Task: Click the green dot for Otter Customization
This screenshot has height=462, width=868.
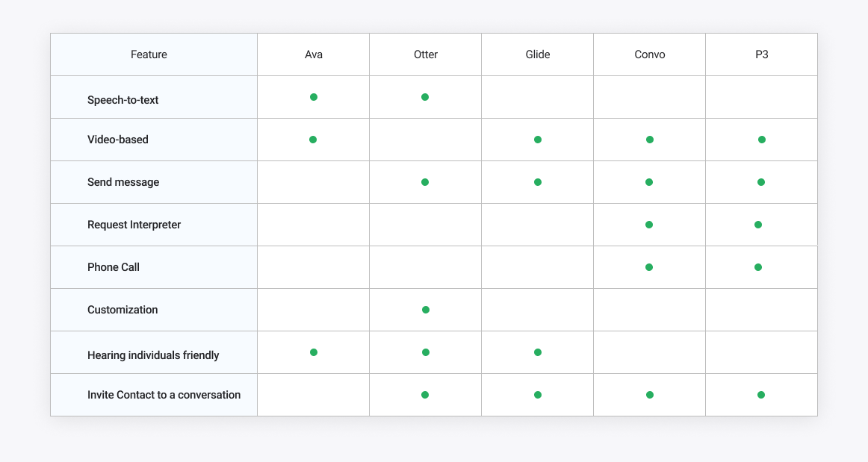Action: pyautogui.click(x=426, y=310)
